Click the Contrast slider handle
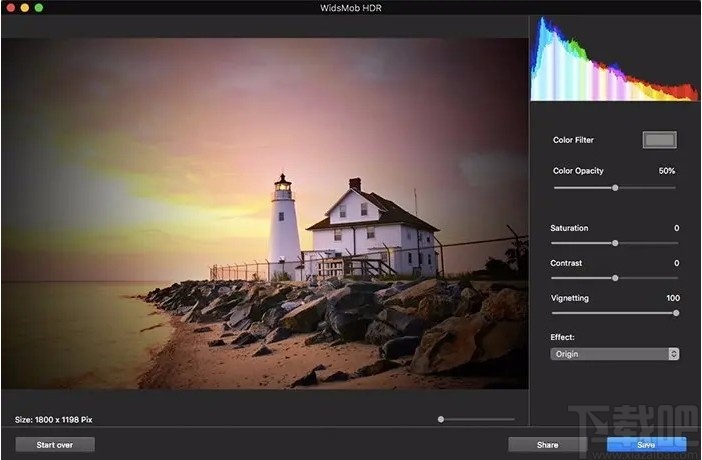The height and width of the screenshot is (460, 702). (615, 278)
